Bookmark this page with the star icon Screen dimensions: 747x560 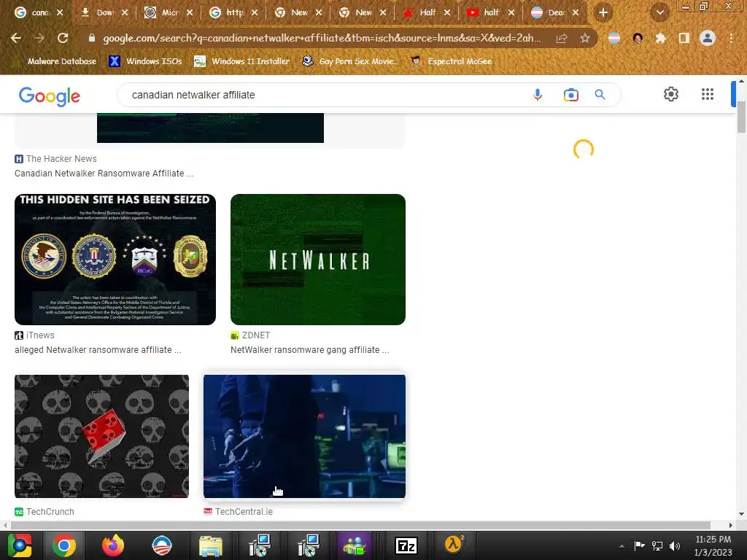(x=585, y=38)
